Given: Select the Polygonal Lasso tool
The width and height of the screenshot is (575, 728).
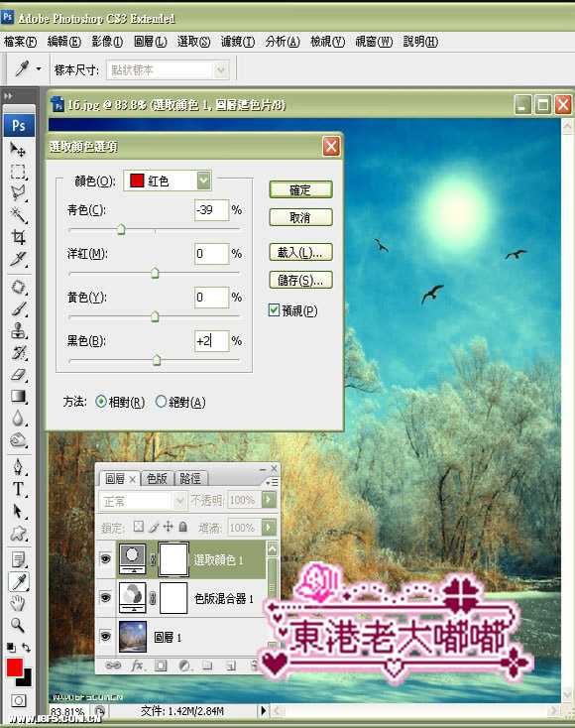Looking at the screenshot, I should click(x=18, y=193).
